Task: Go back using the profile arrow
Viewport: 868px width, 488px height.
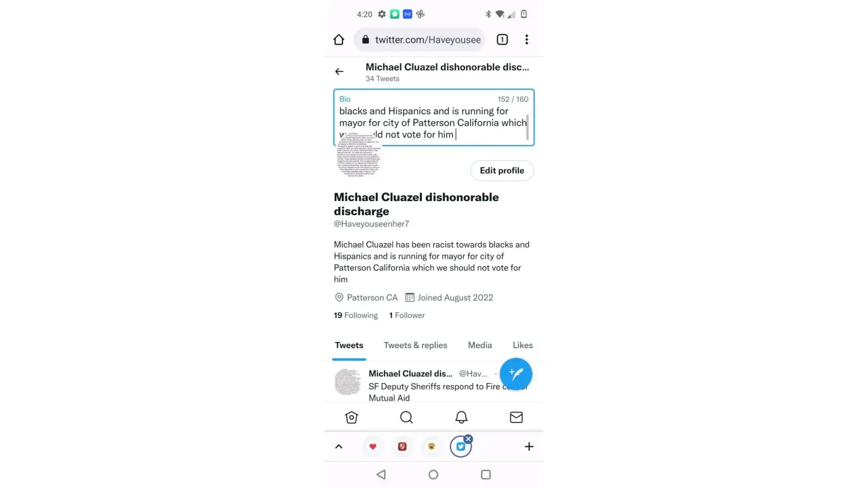Action: 339,72
